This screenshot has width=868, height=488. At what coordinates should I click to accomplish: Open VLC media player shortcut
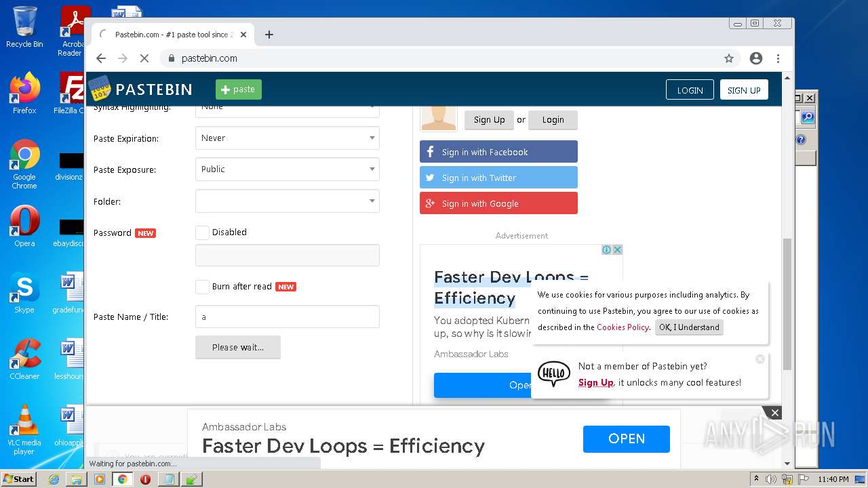coord(24,430)
